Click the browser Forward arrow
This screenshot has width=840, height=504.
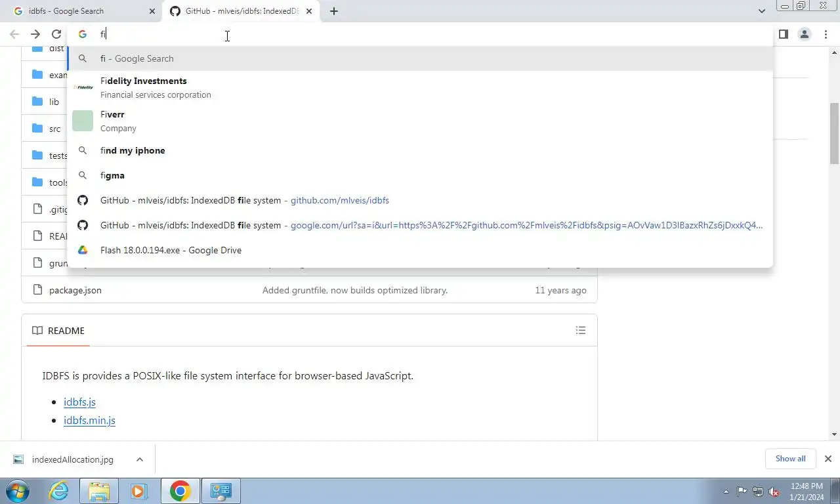coord(35,34)
